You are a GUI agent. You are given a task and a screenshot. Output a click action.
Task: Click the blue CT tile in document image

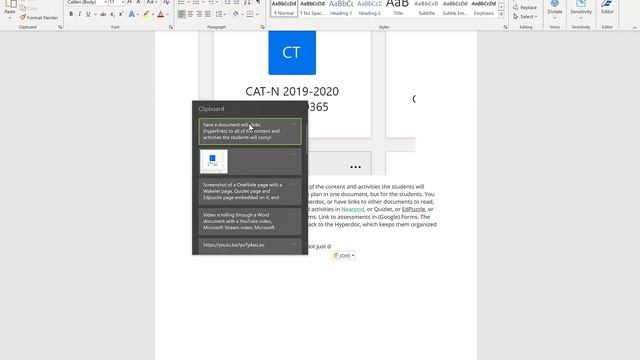click(x=292, y=53)
